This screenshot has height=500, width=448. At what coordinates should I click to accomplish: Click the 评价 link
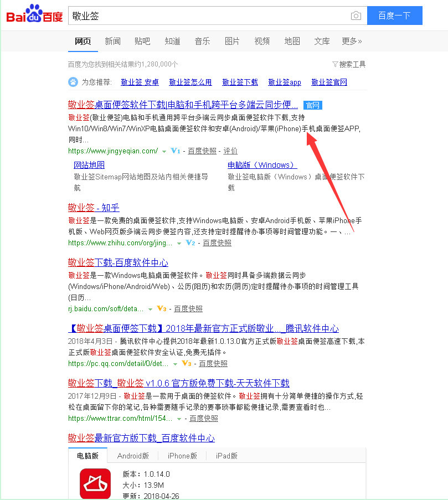tap(230, 151)
